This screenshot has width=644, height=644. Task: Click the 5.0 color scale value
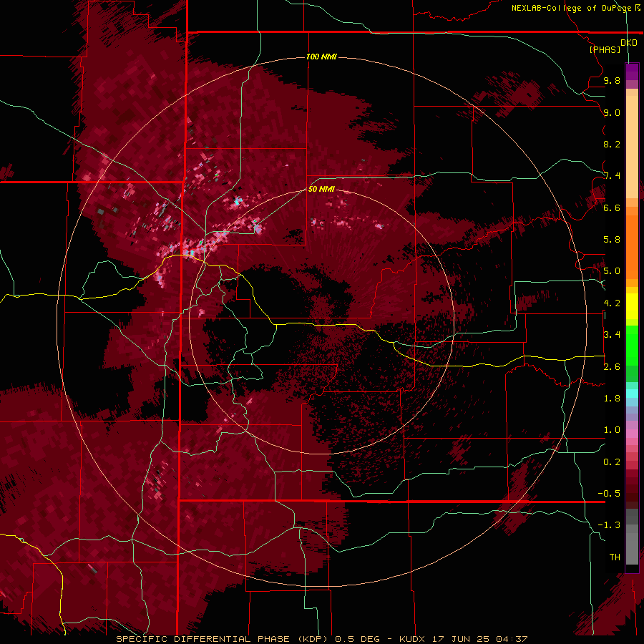click(x=612, y=271)
